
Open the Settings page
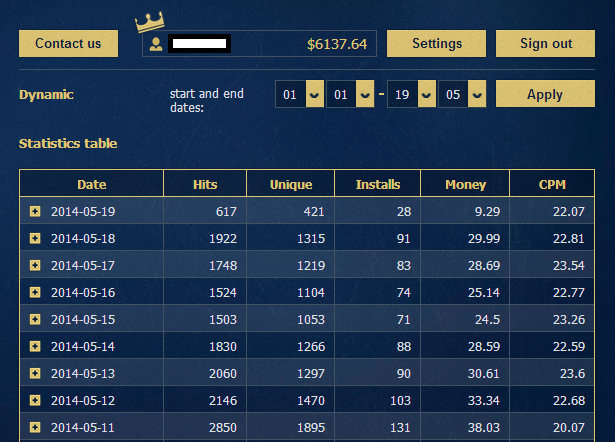tap(436, 44)
